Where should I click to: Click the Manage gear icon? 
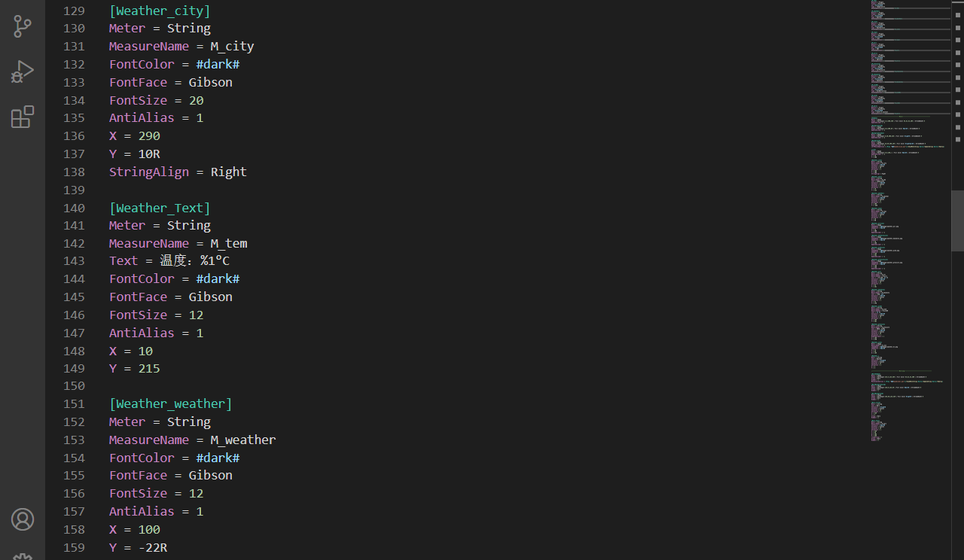(x=23, y=555)
